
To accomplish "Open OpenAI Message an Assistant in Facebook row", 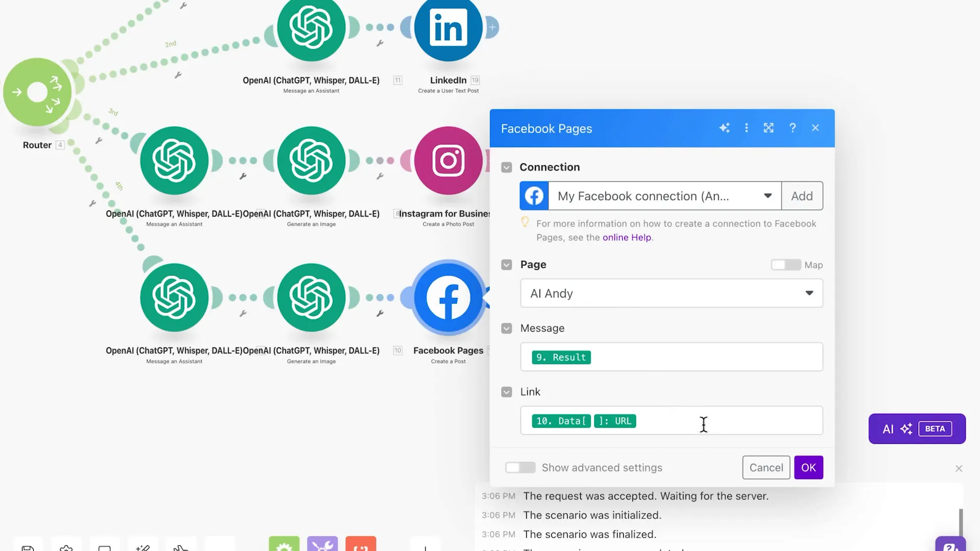I will (x=174, y=297).
